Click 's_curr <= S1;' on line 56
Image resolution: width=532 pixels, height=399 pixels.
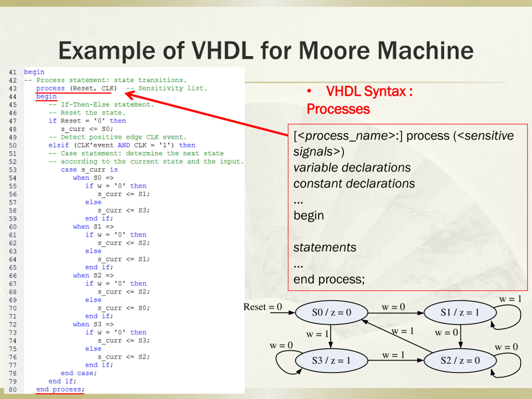click(124, 194)
